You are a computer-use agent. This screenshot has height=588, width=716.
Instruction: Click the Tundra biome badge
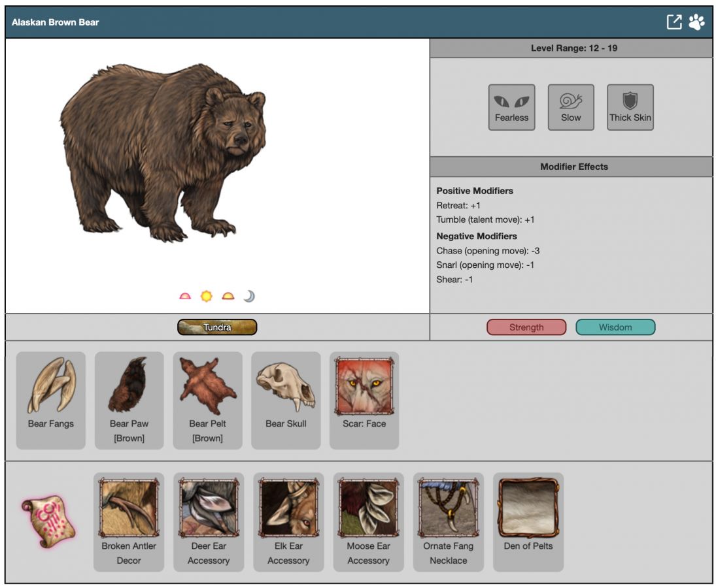click(217, 327)
